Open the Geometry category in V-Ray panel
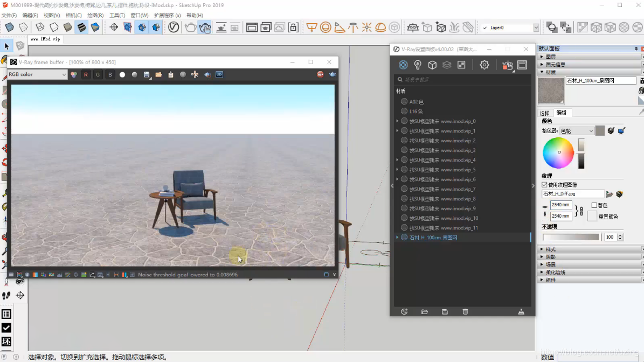This screenshot has width=644, height=362. pyautogui.click(x=432, y=65)
